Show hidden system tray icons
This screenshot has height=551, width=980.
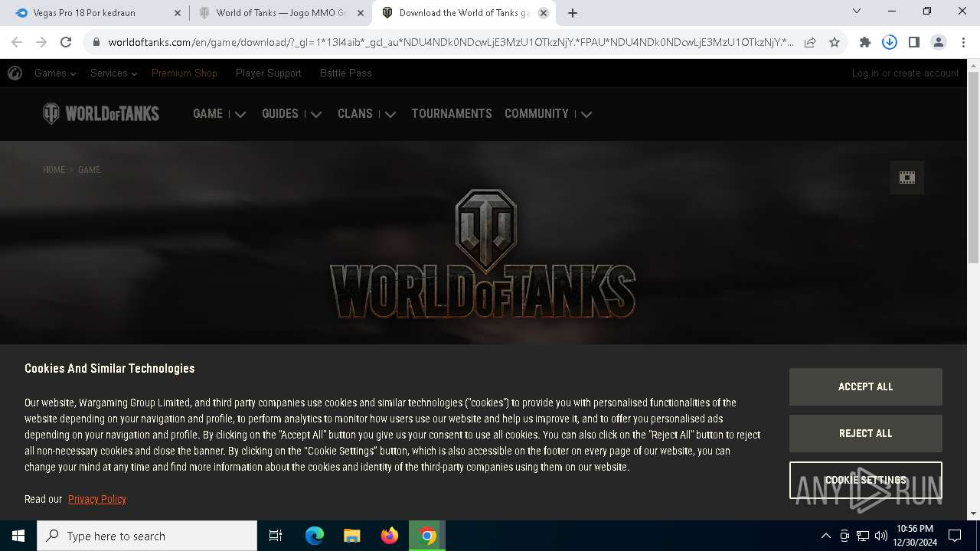(825, 536)
